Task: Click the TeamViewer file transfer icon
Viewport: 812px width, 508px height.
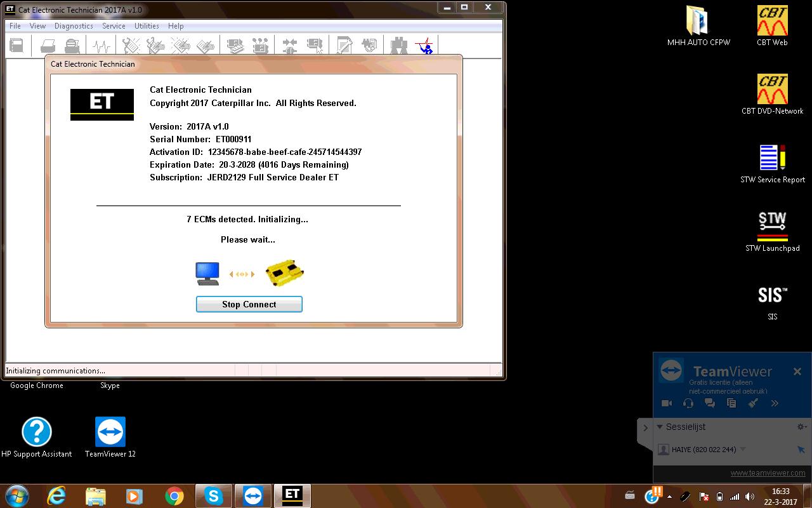Action: [x=731, y=403]
